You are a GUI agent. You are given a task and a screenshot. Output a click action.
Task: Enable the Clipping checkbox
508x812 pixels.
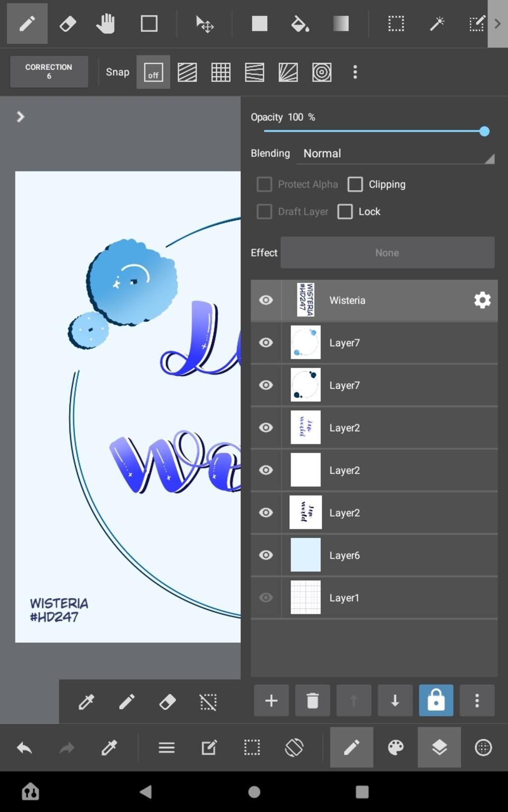[355, 184]
